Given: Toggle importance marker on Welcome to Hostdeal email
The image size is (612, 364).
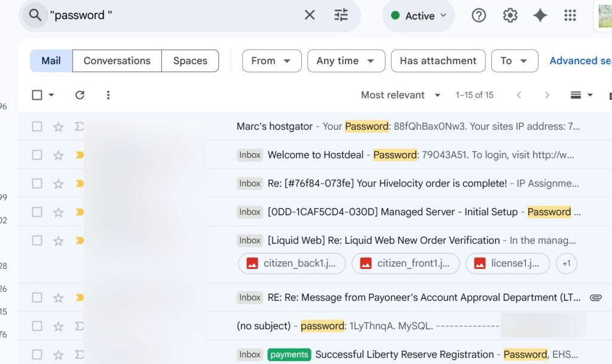Looking at the screenshot, I should (x=79, y=155).
